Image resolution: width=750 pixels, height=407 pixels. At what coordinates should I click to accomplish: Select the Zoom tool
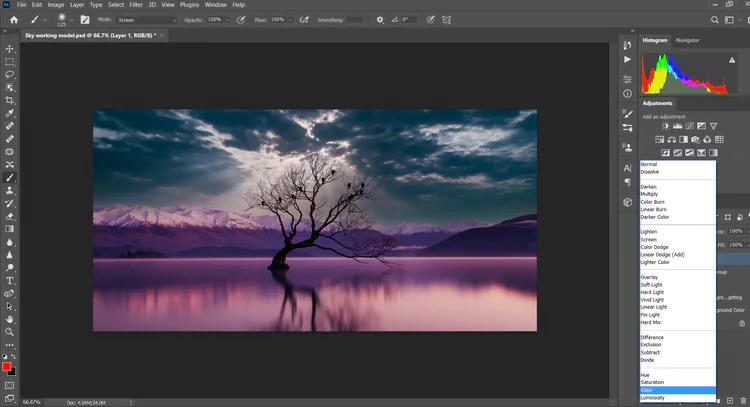(10, 332)
